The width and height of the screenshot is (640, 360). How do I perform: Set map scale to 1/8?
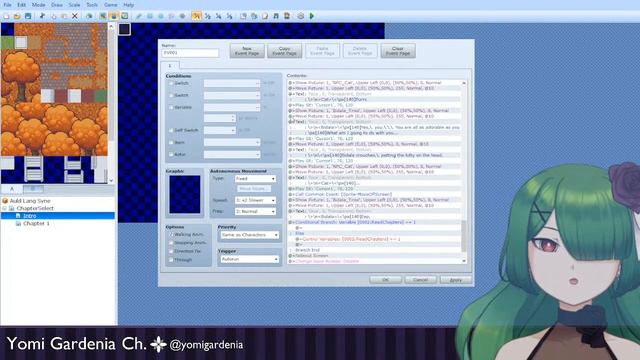[229, 16]
